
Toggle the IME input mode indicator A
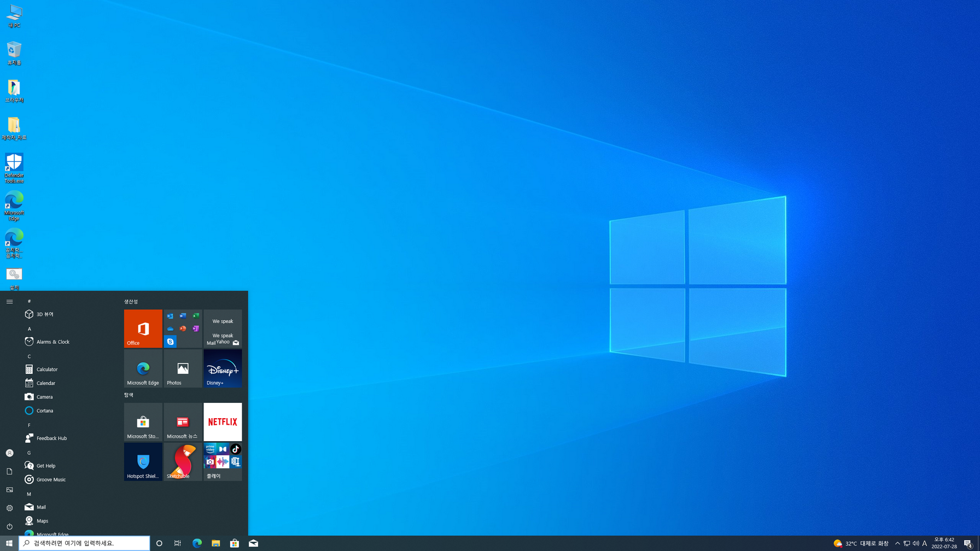925,543
